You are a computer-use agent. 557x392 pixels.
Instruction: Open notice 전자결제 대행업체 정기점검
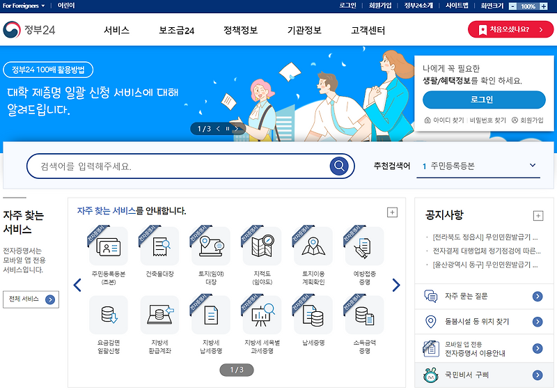coord(487,251)
